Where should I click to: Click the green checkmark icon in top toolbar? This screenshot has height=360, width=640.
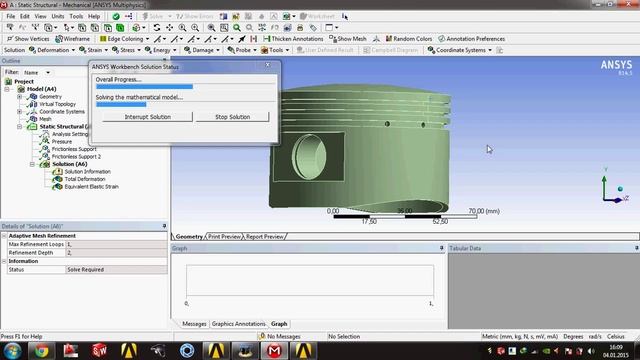tap(116, 16)
